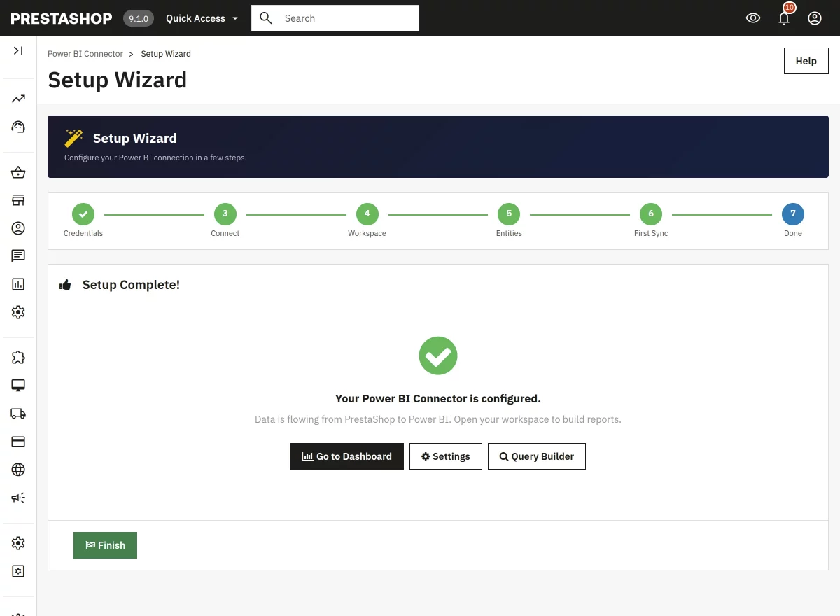Go to step 7 Done
The width and height of the screenshot is (840, 616).
(x=793, y=213)
